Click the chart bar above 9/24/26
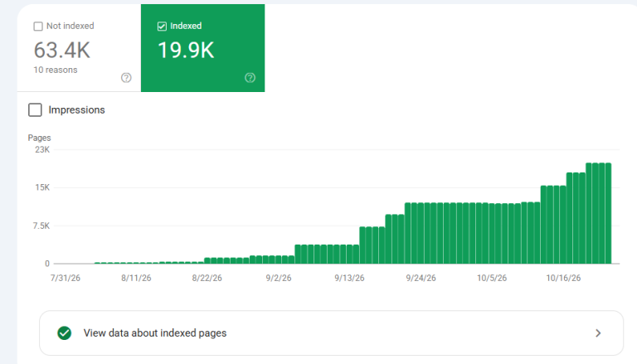637x364 pixels. pos(421,233)
